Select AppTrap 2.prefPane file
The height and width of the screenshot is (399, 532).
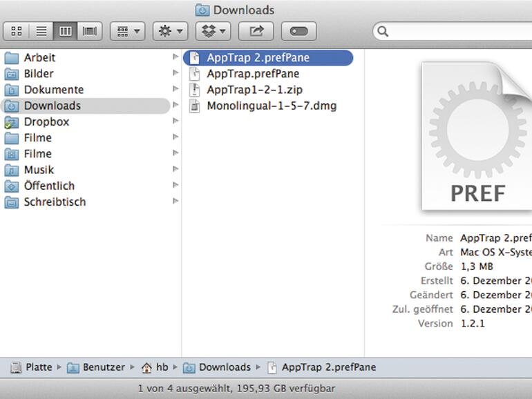pyautogui.click(x=268, y=57)
